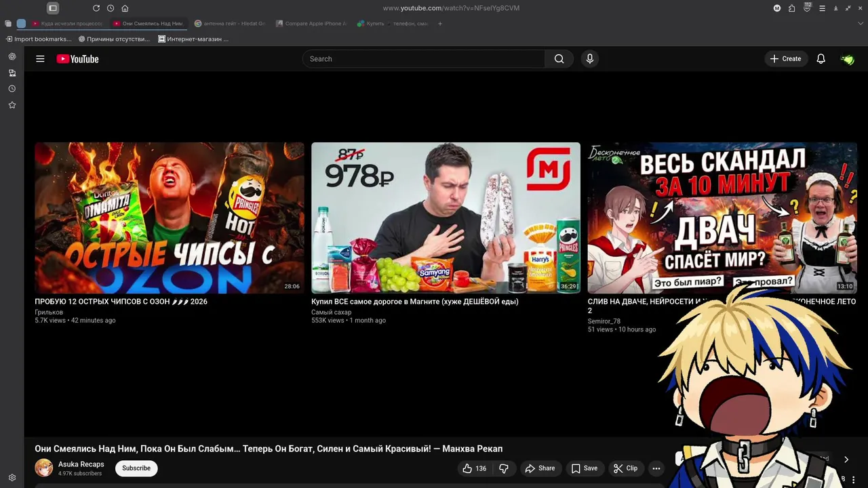Image resolution: width=868 pixels, height=488 pixels.
Task: Click the magnifier search button
Action: pyautogui.click(x=559, y=59)
